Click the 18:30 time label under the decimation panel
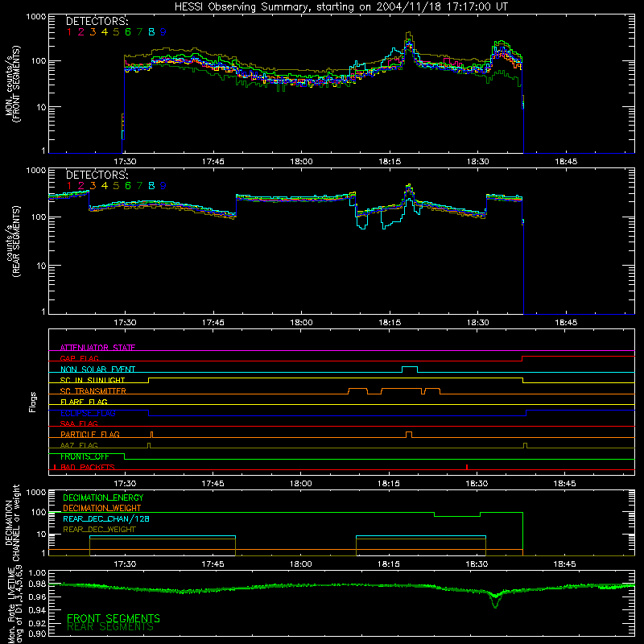The height and width of the screenshot is (644, 644). pos(477,564)
